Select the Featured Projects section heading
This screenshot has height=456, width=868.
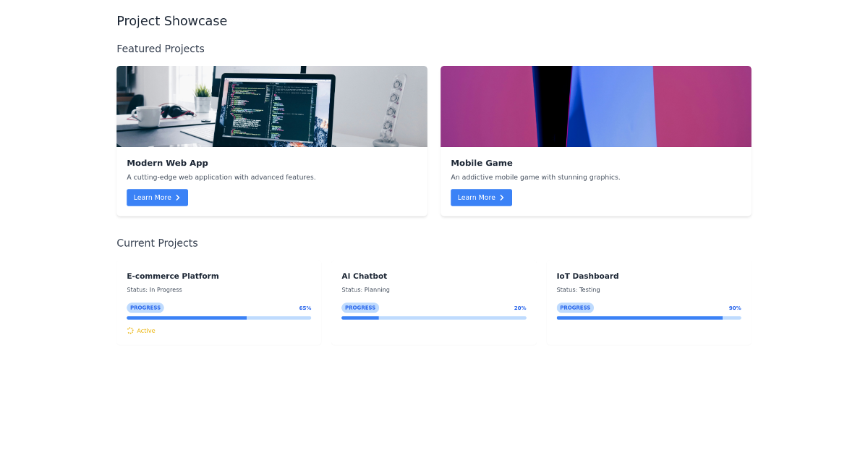(161, 48)
